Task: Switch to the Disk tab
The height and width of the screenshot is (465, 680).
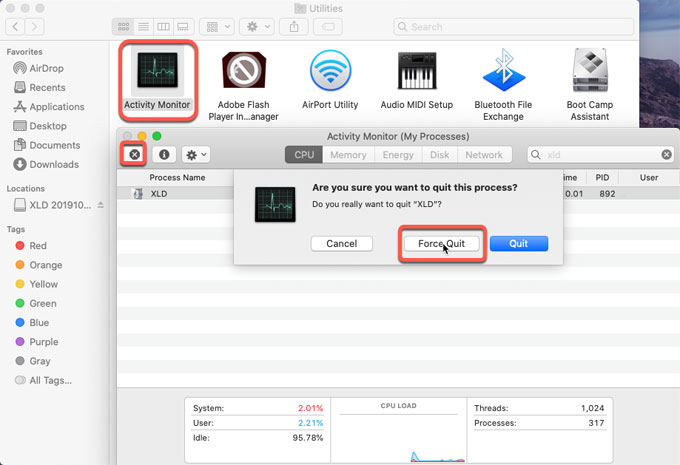Action: (439, 155)
